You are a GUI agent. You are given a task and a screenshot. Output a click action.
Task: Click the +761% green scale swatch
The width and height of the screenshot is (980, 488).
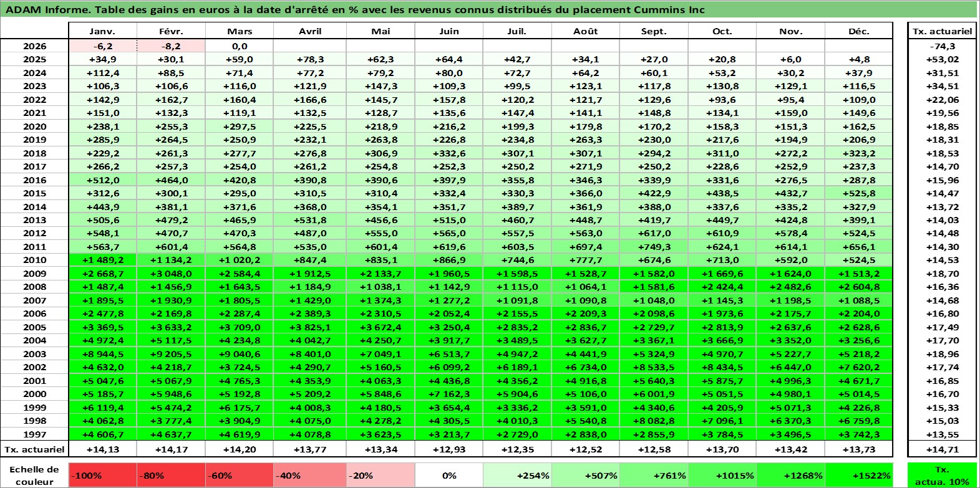654,475
